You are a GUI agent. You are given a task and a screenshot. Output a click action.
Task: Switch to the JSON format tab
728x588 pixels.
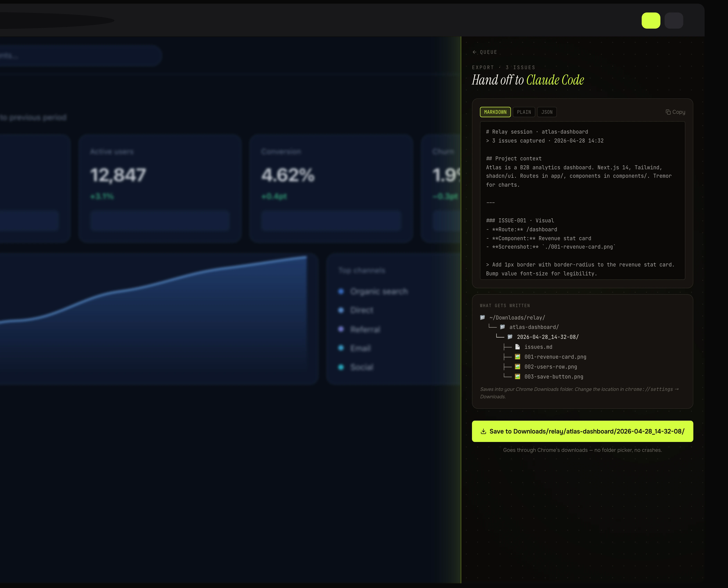(547, 112)
